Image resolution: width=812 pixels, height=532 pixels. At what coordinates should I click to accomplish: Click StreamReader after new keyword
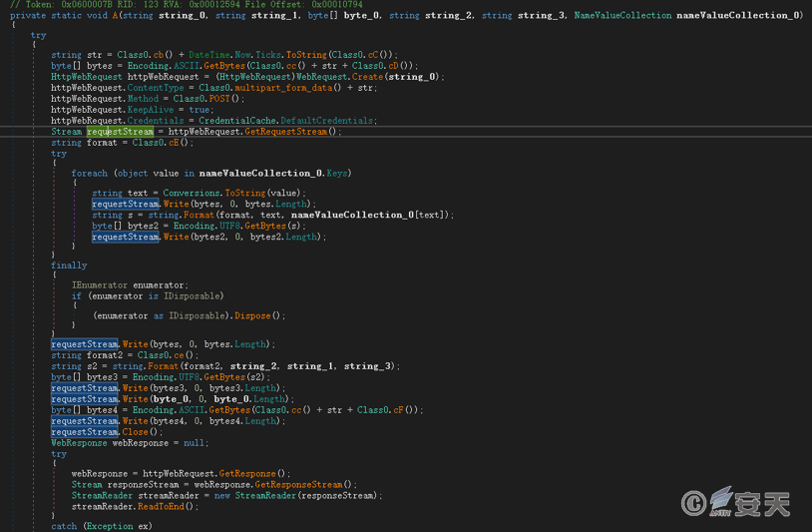coord(265,496)
